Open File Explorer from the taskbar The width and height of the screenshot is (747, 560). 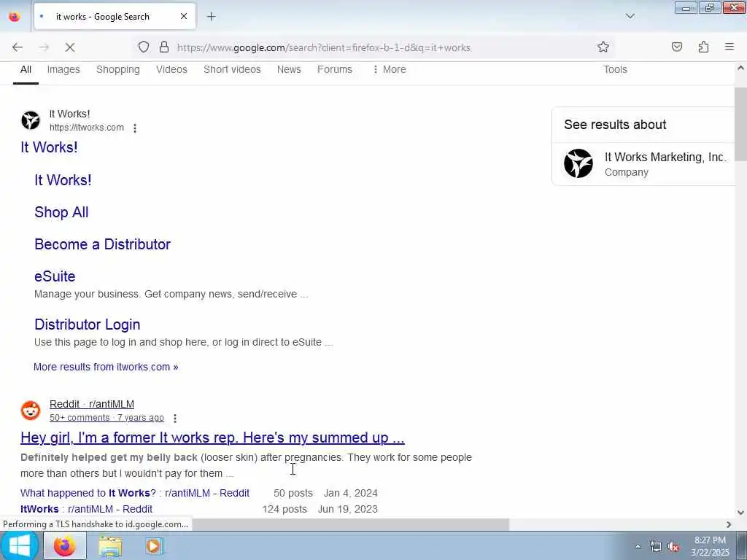[x=111, y=547]
